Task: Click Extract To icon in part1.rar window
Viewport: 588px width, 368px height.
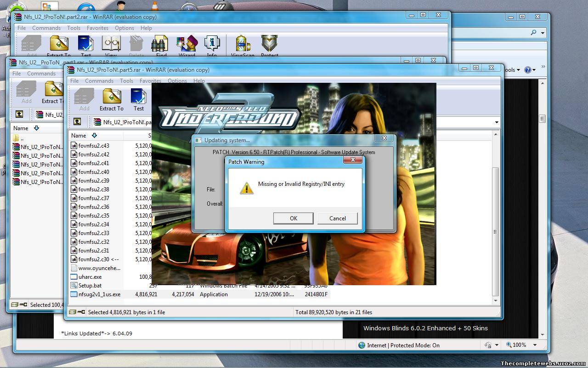Action: 53,92
